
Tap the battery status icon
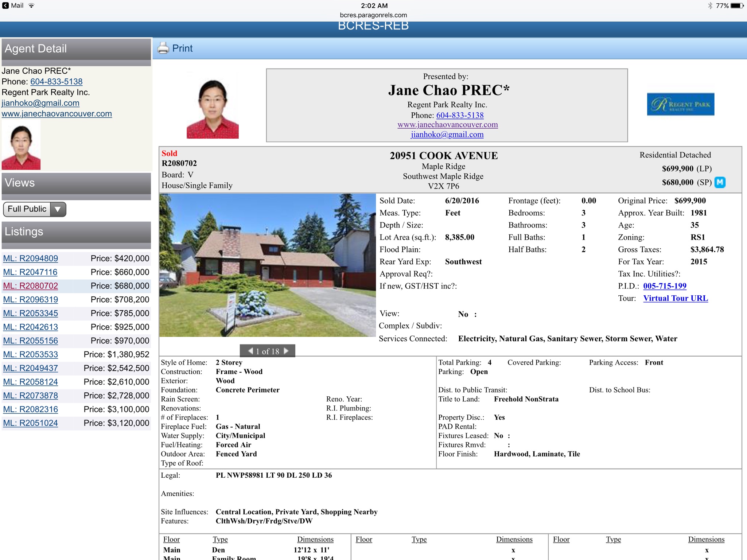point(737,5)
